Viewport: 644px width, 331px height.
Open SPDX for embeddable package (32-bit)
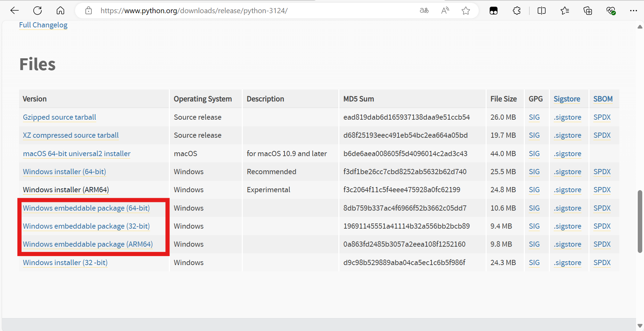(x=602, y=226)
